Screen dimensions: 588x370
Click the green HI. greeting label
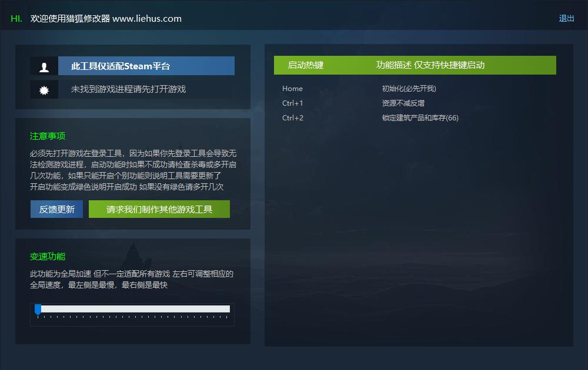[16, 19]
